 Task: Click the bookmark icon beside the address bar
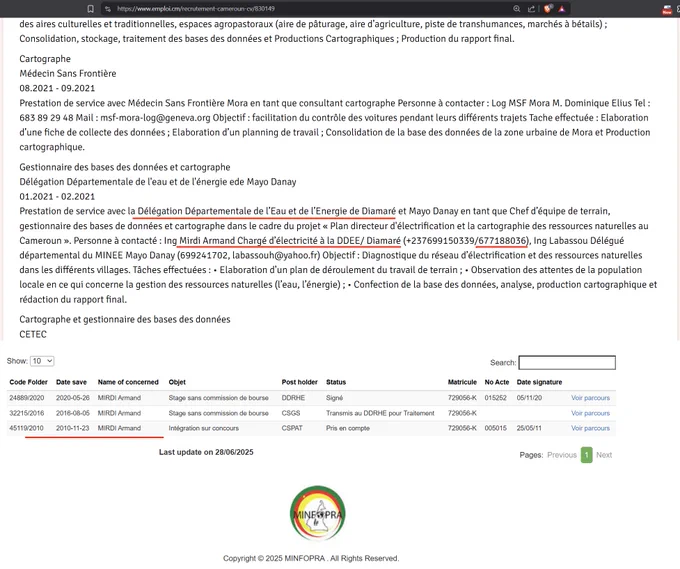click(90, 9)
